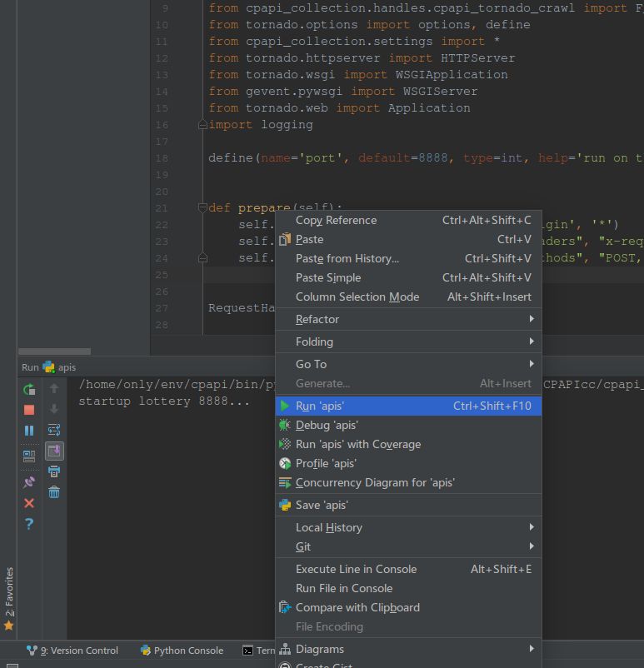Screen dimensions: 644x668
Task: Click the 'startup lottery 8888...' console line
Action: pyautogui.click(x=164, y=401)
